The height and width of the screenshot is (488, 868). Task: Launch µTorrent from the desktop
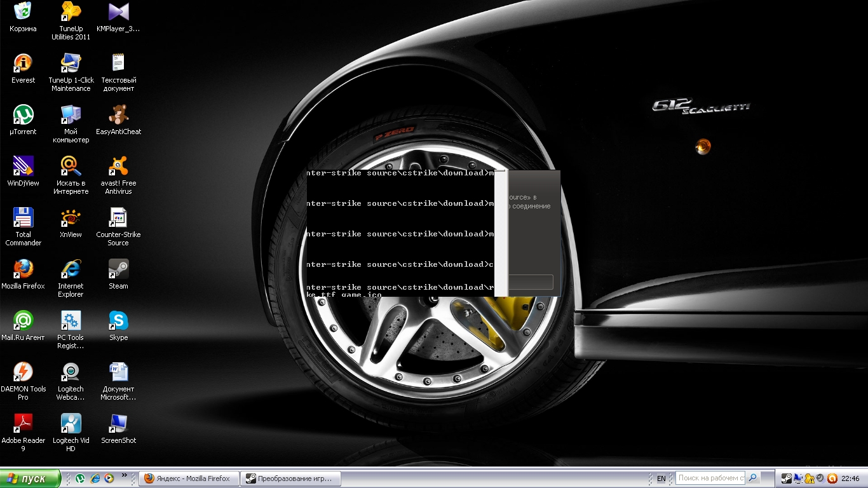coord(23,115)
